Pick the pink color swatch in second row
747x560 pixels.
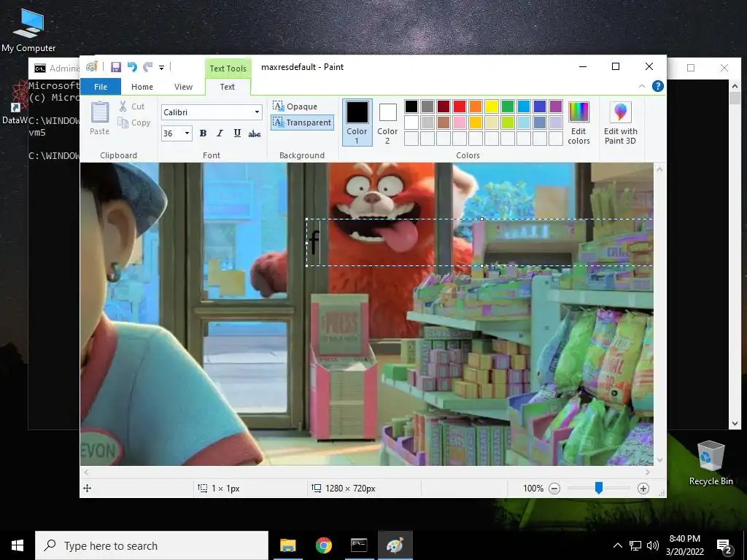point(460,122)
